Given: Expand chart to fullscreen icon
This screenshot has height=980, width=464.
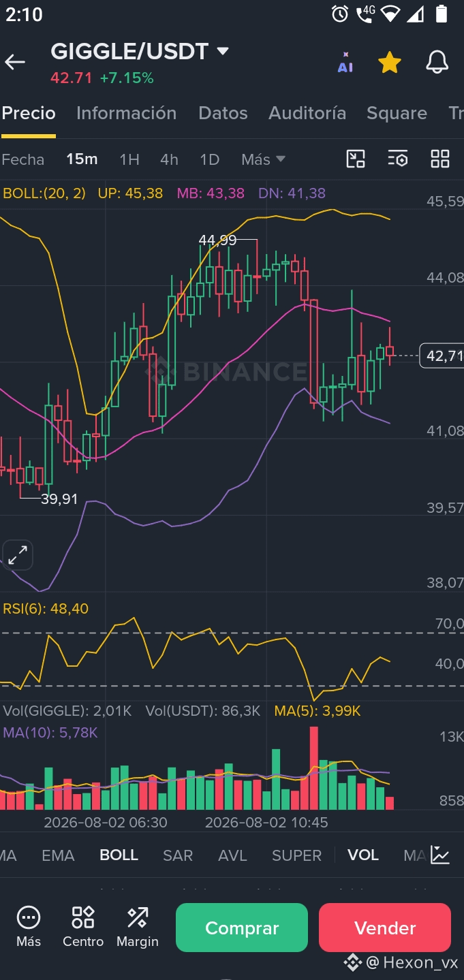Looking at the screenshot, I should tap(18, 555).
